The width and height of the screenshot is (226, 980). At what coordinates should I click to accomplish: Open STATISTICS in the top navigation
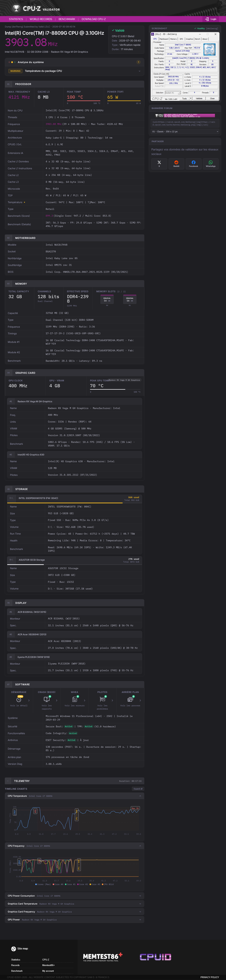(x=16, y=19)
